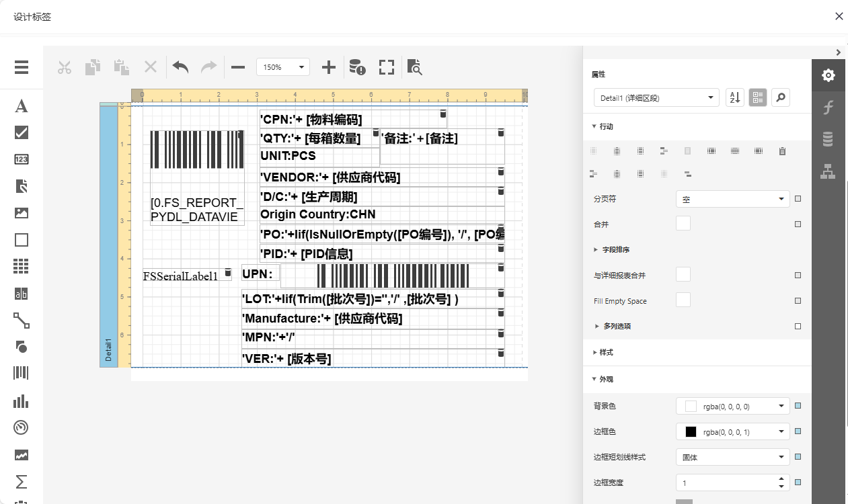Sort properties alphabetically (A-Z button)
The width and height of the screenshot is (848, 504).
tap(735, 98)
